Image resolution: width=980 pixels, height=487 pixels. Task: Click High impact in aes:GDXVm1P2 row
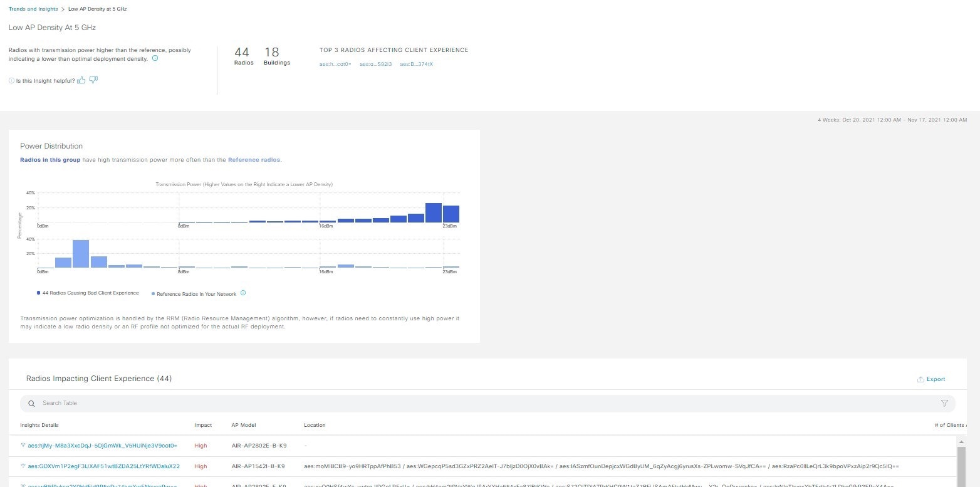tap(201, 466)
